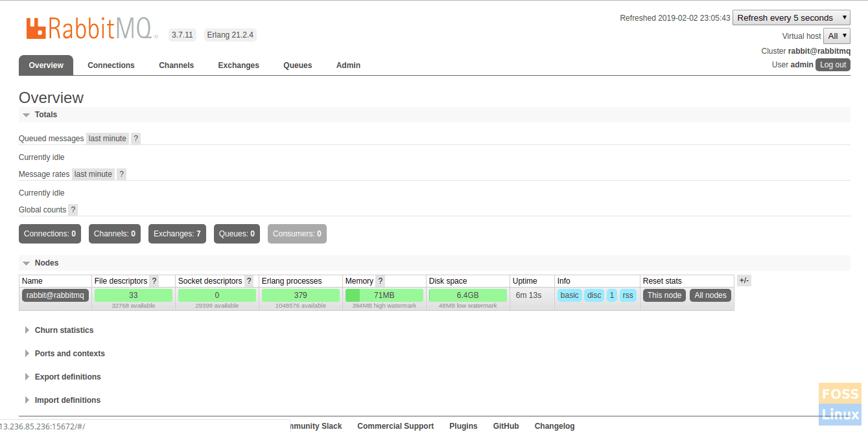The image size is (868, 432).
Task: Open the Queues tab
Action: pyautogui.click(x=298, y=65)
